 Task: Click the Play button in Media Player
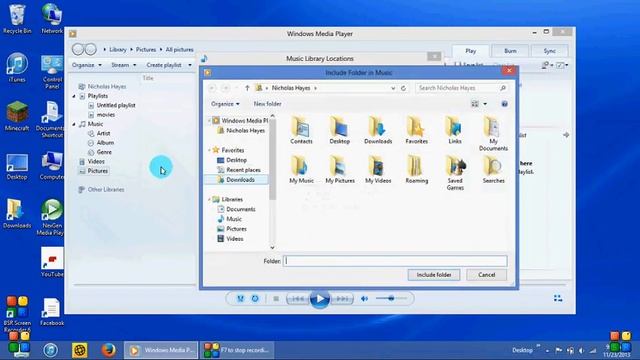tap(320, 299)
